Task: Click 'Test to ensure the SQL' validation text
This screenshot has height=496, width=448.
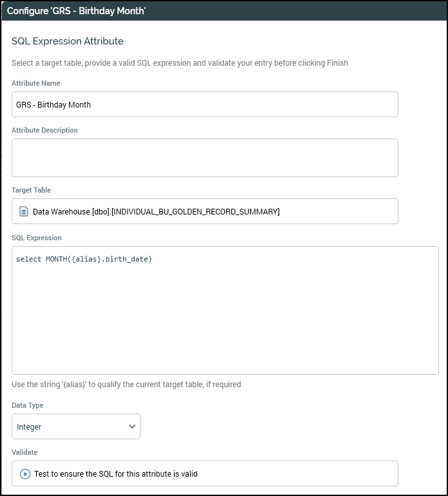Action: pyautogui.click(x=116, y=473)
